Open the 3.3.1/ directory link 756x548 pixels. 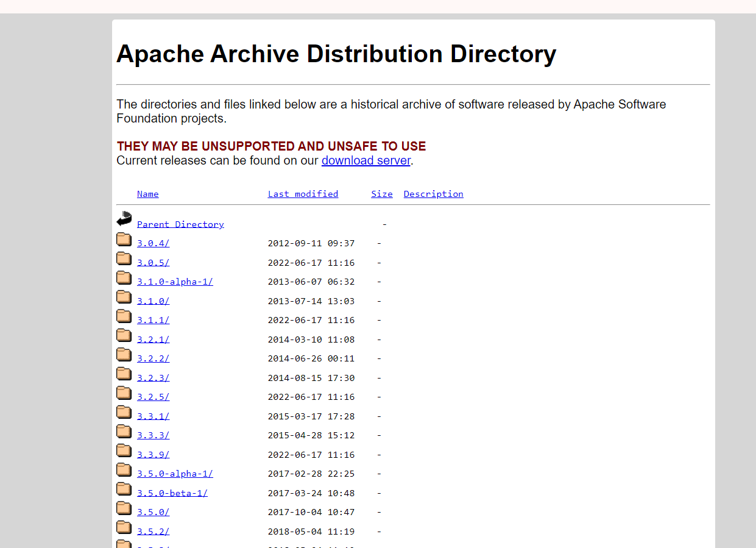[x=153, y=416]
